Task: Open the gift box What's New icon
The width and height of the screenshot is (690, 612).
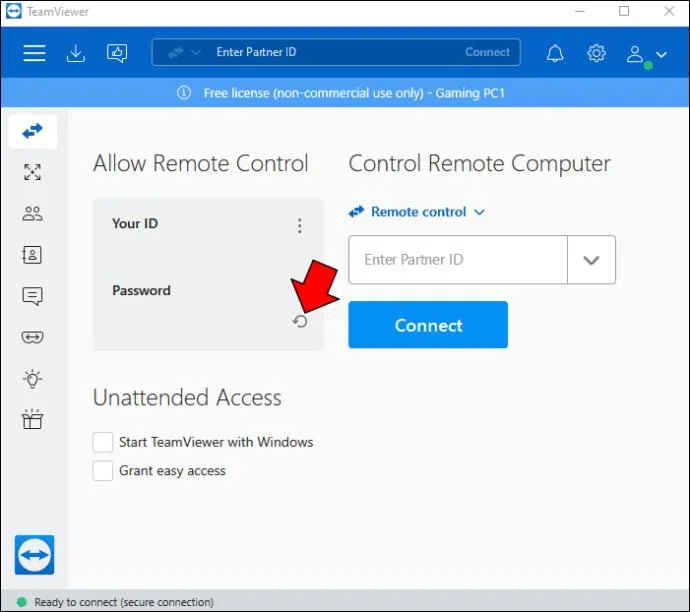Action: coord(32,419)
